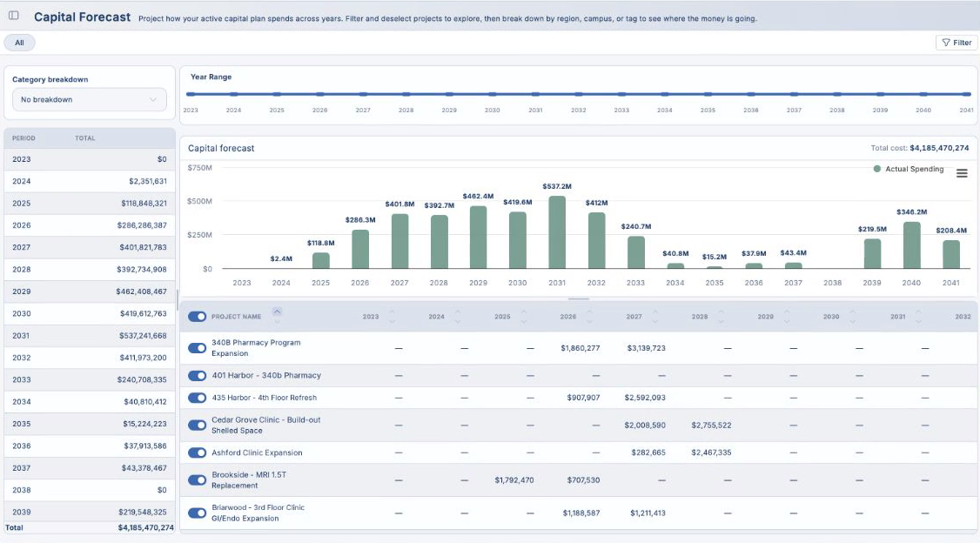The image size is (980, 543).
Task: Sort the 2031 project column
Action: point(918,317)
